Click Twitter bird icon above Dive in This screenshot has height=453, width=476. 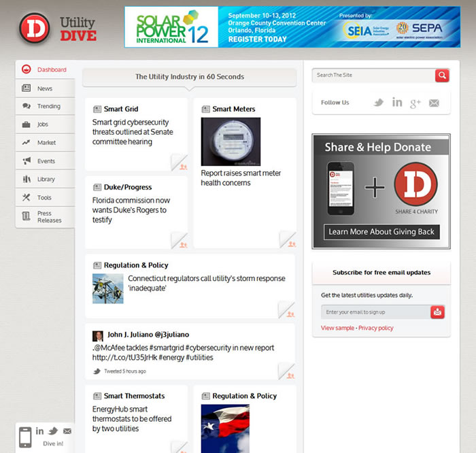pos(53,431)
